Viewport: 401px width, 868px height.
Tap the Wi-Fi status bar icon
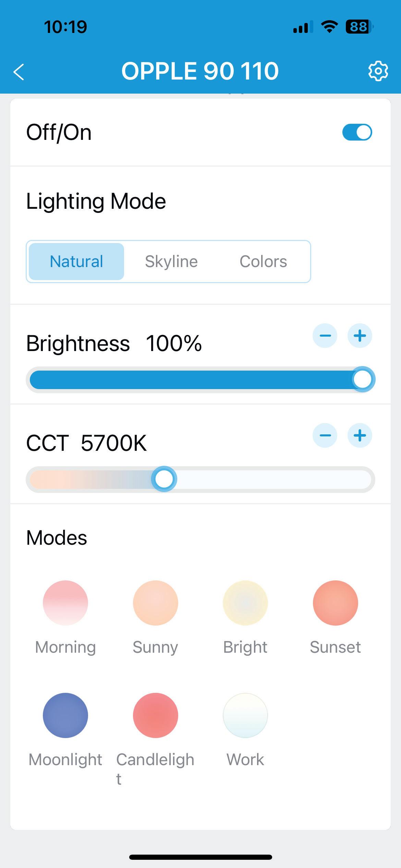329,27
